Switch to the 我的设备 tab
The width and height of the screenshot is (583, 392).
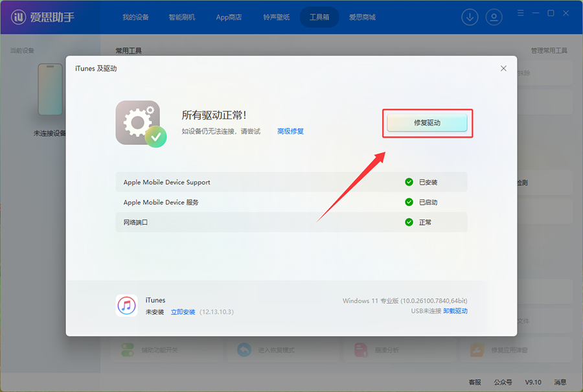pyautogui.click(x=135, y=17)
